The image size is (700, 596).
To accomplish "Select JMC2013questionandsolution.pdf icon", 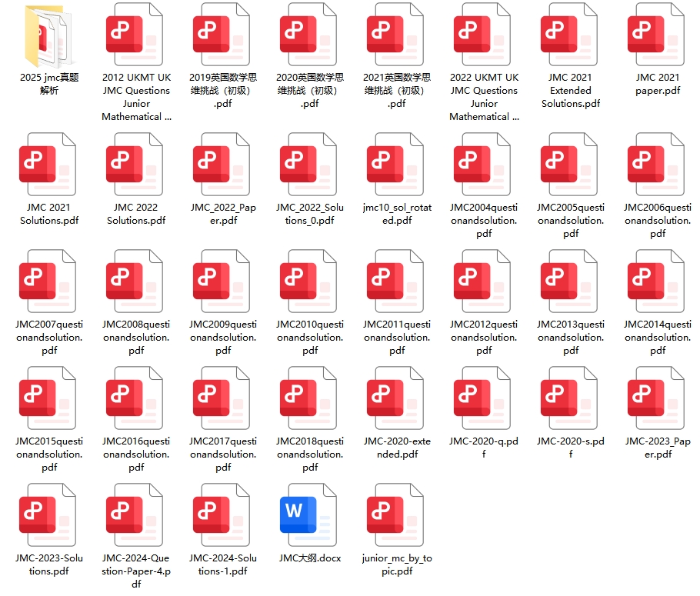I will click(569, 281).
